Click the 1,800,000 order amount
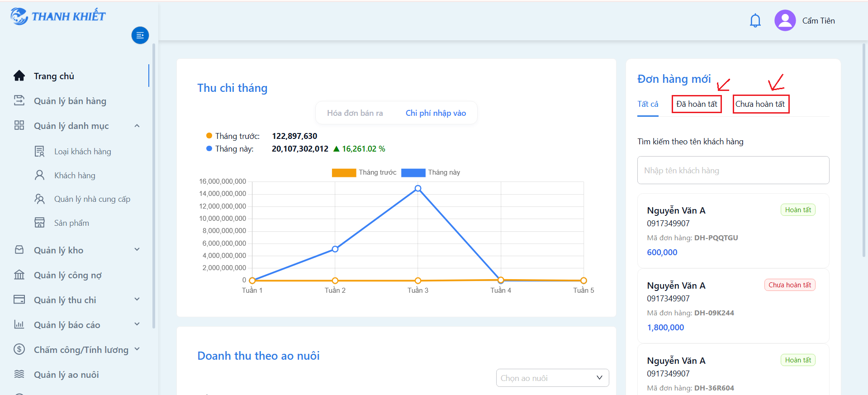 coord(665,328)
